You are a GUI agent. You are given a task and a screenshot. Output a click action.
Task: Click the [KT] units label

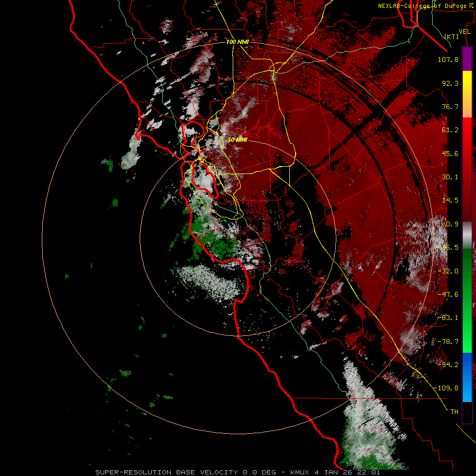tap(452, 37)
